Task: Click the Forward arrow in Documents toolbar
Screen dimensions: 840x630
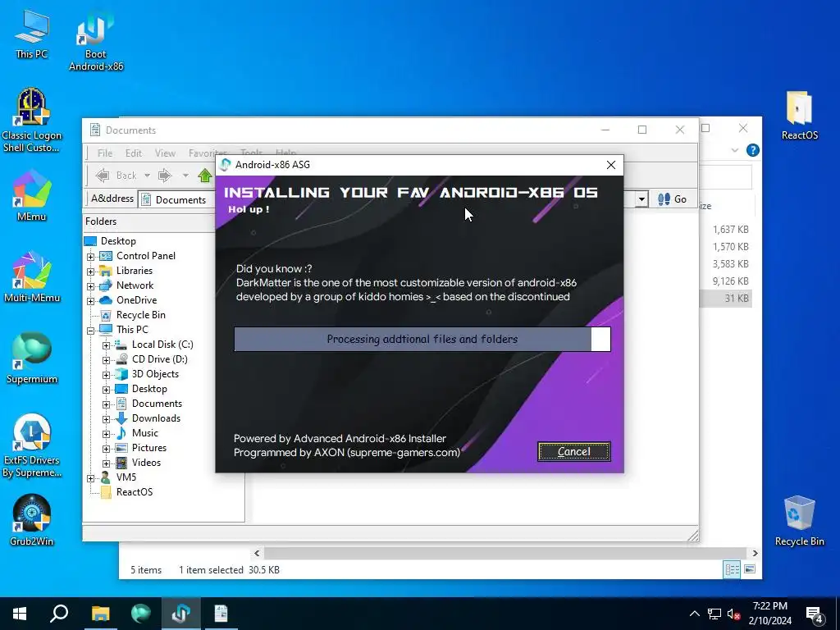Action: coord(164,176)
